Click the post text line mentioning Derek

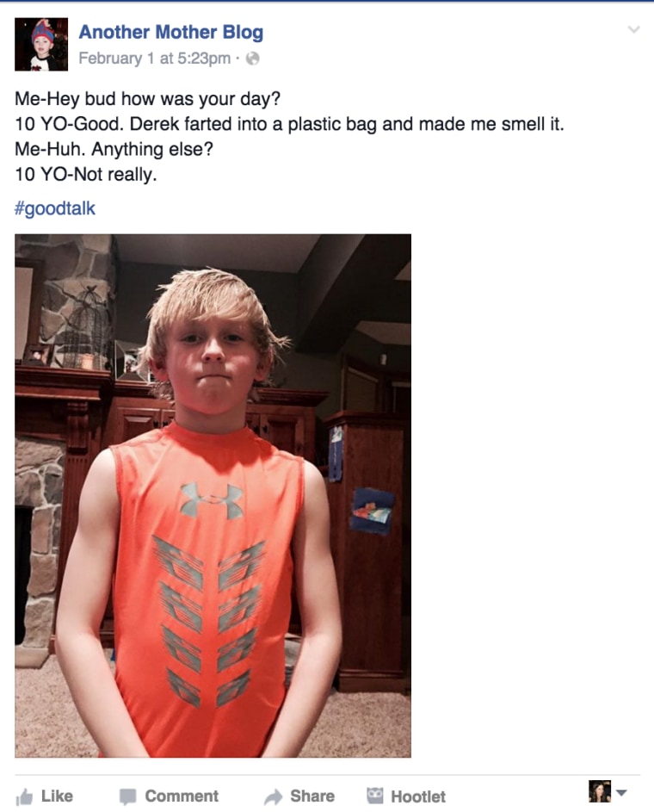click(x=289, y=124)
